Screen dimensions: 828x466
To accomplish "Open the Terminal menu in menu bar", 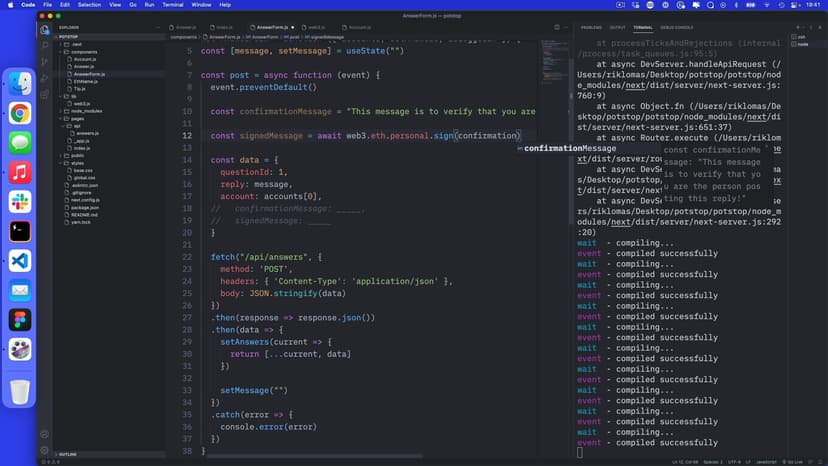I will 173,5.
